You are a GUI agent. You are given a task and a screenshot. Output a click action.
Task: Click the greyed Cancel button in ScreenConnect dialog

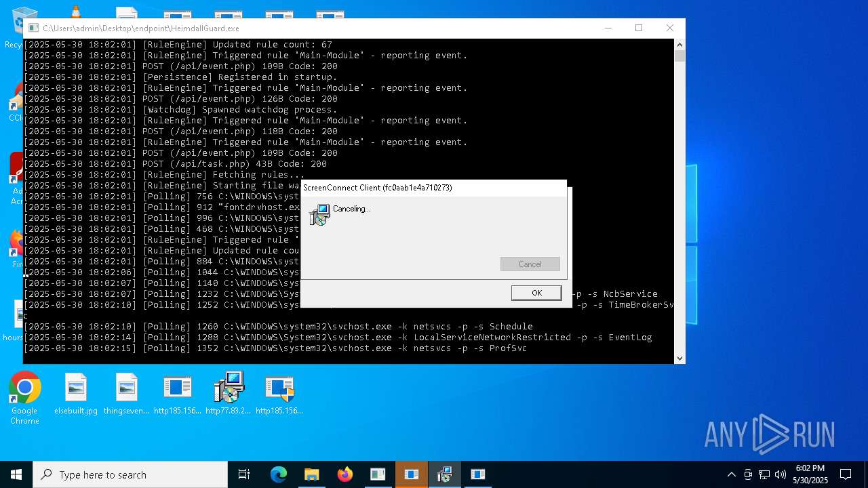(530, 264)
